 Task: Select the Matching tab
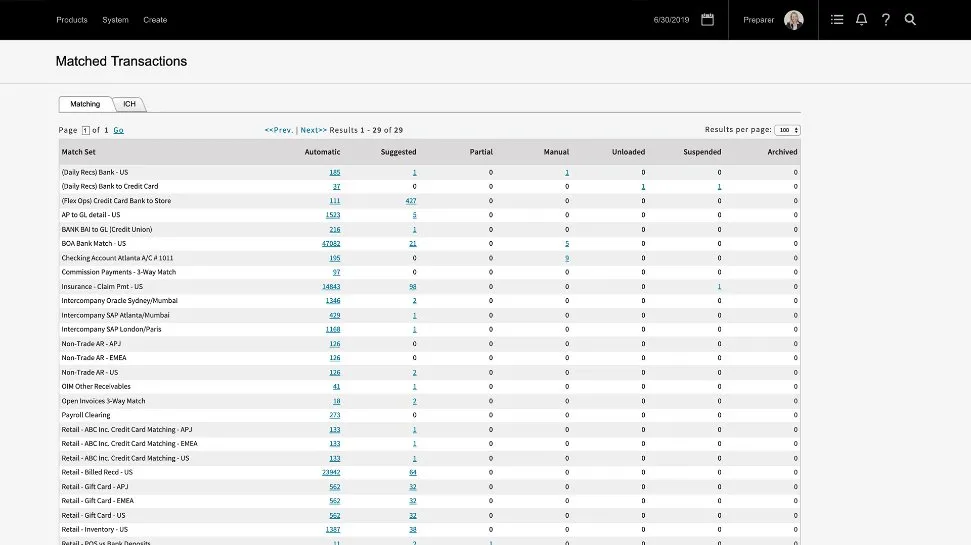85,104
